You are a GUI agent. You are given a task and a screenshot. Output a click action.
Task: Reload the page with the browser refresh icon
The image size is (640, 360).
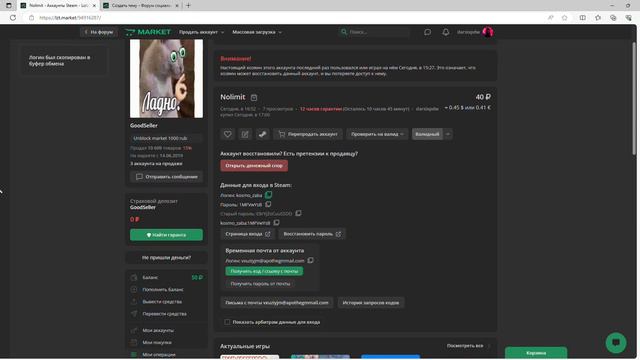(13, 18)
